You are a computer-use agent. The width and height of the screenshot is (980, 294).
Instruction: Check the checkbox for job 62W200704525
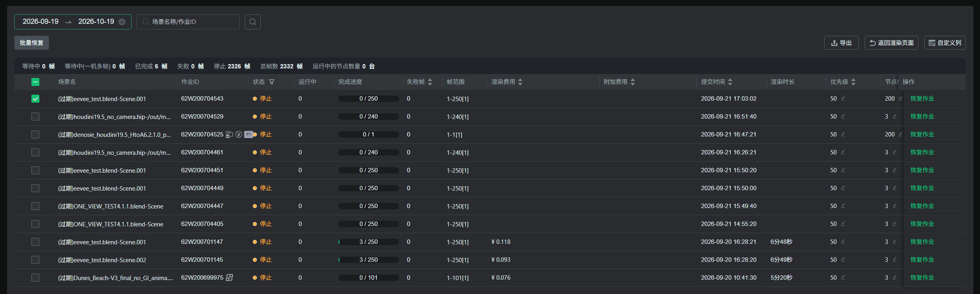point(35,134)
